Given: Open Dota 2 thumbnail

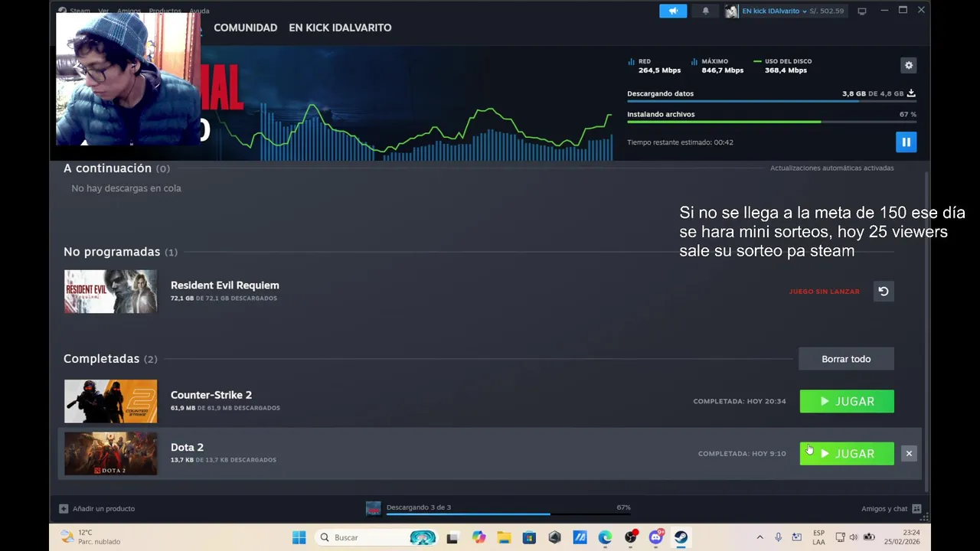Looking at the screenshot, I should pyautogui.click(x=110, y=453).
